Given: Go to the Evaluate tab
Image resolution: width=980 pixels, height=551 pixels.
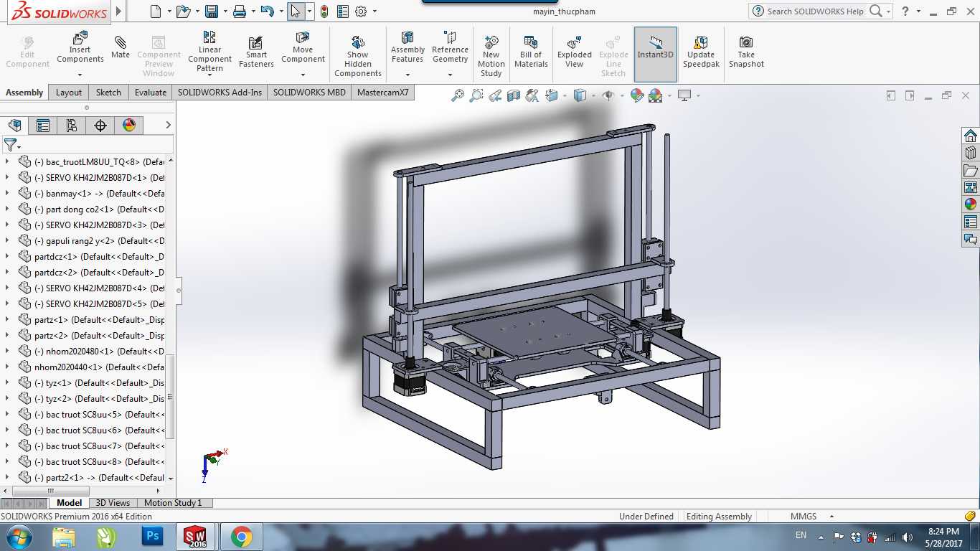Looking at the screenshot, I should pyautogui.click(x=151, y=93).
